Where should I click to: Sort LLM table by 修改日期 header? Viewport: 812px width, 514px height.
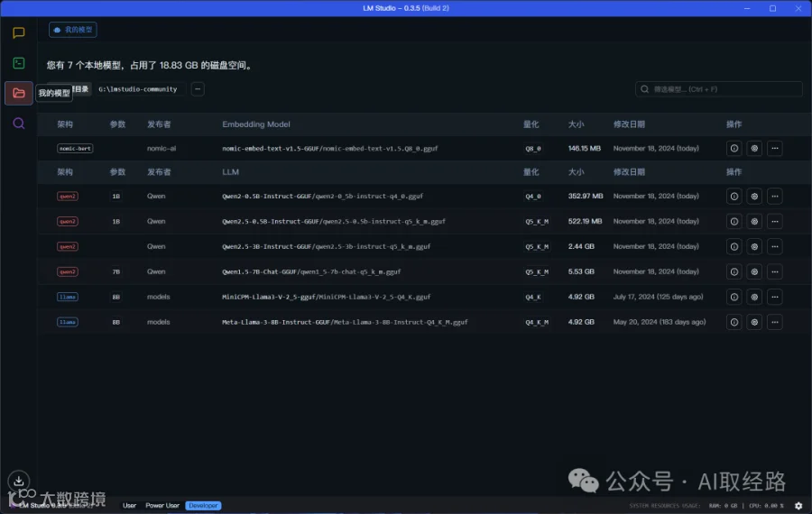629,172
